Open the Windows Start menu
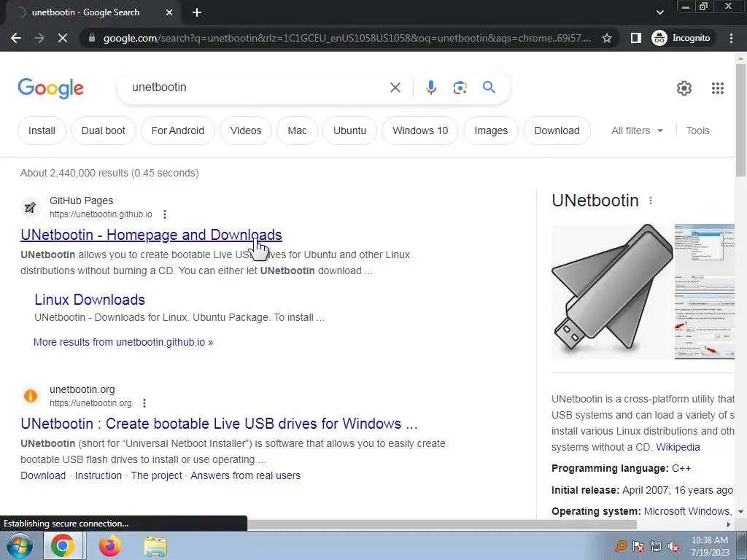 (20, 545)
